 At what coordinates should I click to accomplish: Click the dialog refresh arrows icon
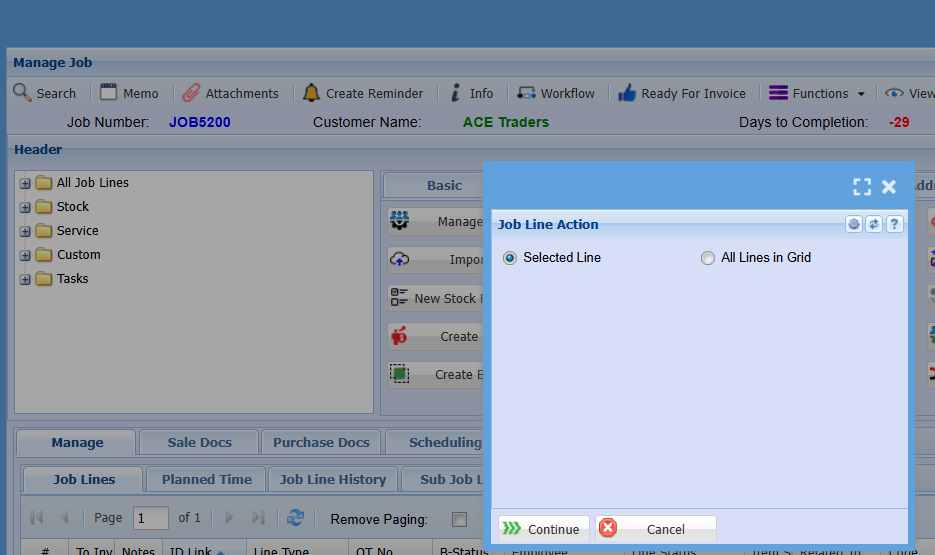click(x=874, y=224)
